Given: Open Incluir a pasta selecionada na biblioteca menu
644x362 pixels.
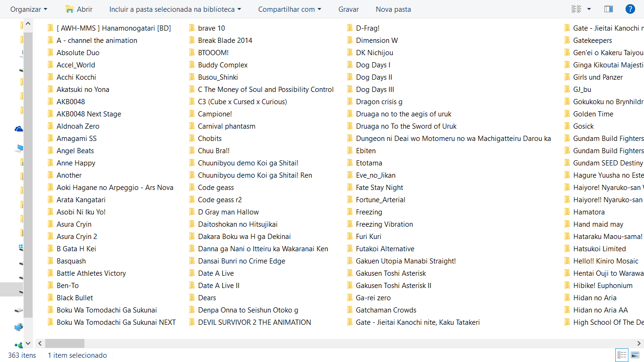Looking at the screenshot, I should (x=175, y=9).
